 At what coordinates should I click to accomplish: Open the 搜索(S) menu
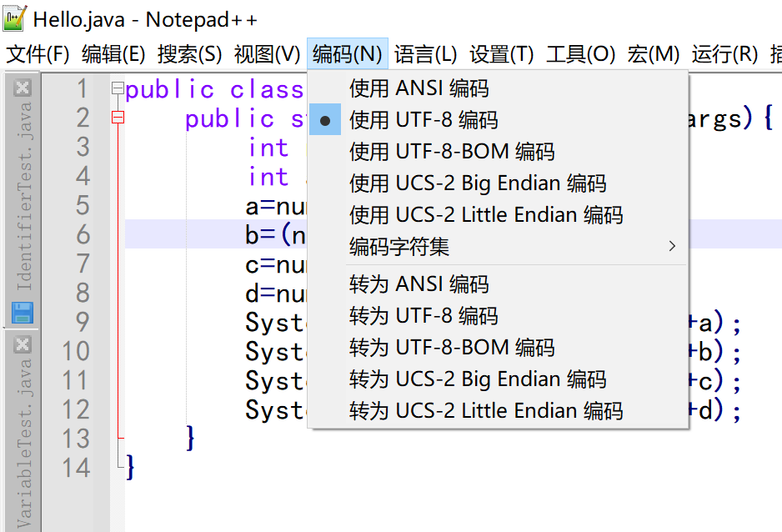[189, 54]
